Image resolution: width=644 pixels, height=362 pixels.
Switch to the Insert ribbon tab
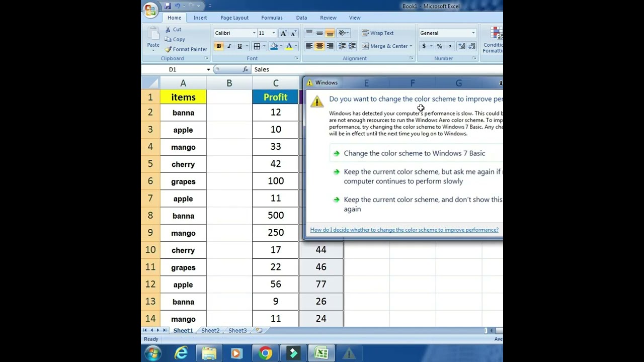tap(200, 18)
